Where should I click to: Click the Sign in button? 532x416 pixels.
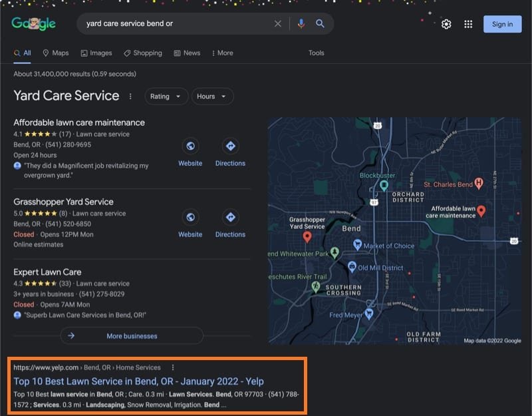(x=503, y=24)
